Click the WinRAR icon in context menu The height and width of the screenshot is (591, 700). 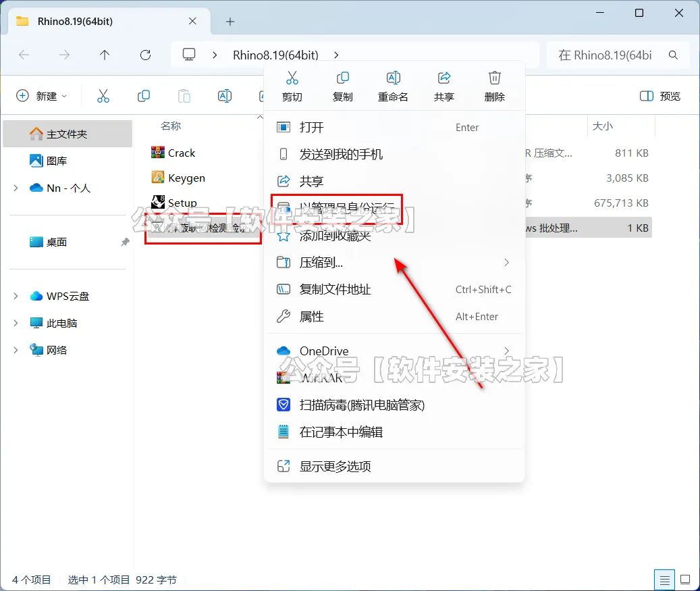283,378
